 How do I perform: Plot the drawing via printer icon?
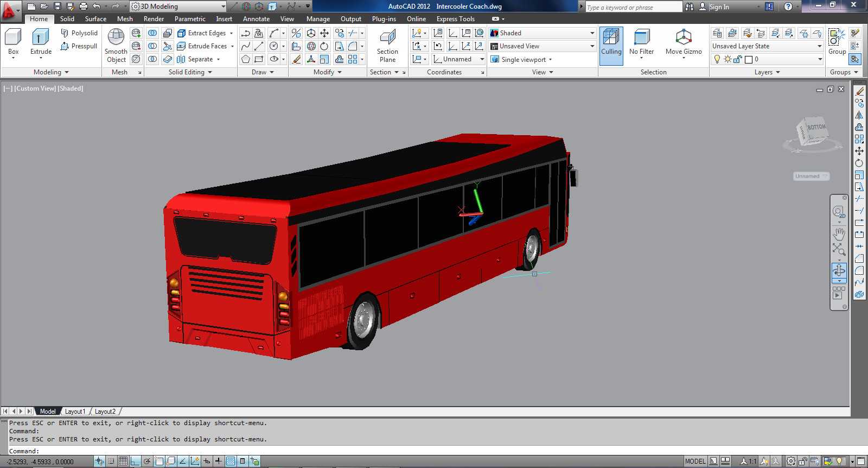point(83,7)
